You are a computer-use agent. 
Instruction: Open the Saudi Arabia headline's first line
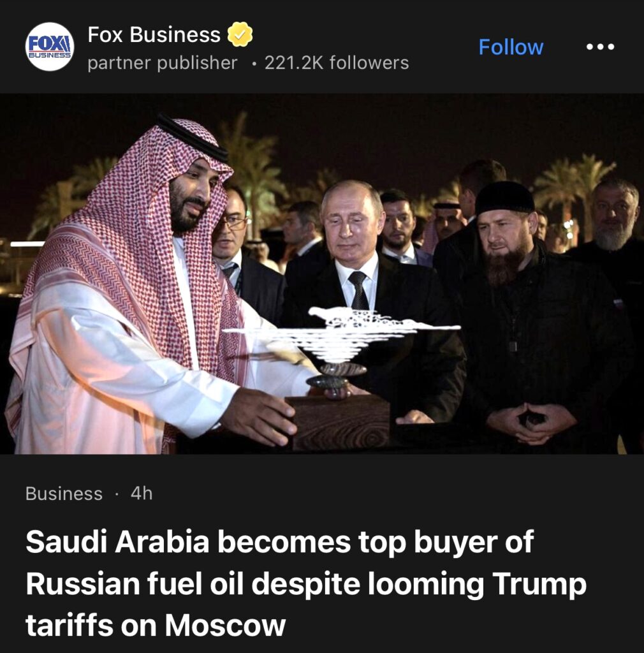[x=279, y=543]
